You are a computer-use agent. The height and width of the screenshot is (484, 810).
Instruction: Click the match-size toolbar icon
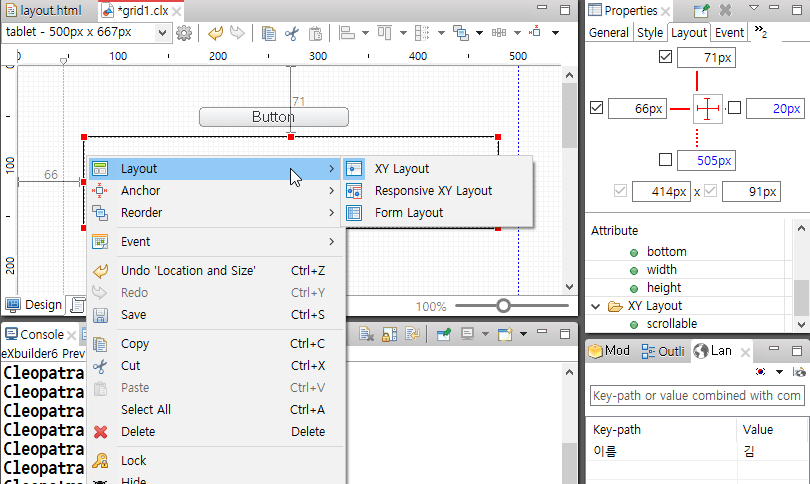tap(384, 33)
